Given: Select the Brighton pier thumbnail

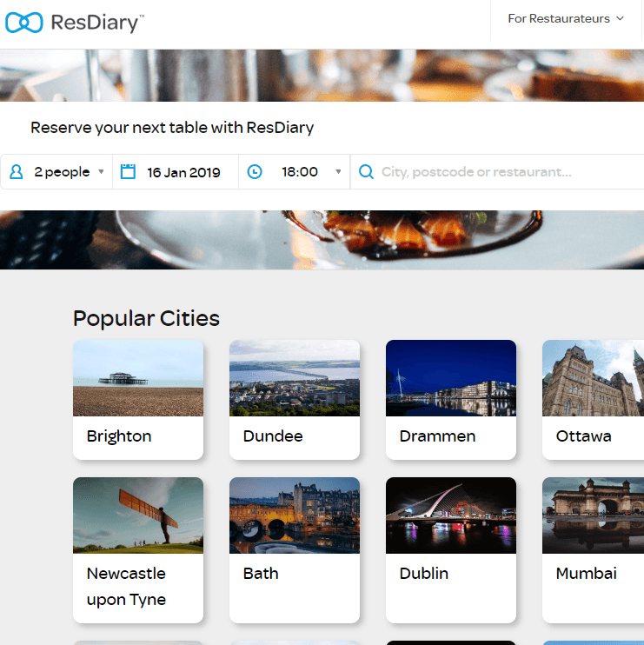Looking at the screenshot, I should tap(138, 378).
